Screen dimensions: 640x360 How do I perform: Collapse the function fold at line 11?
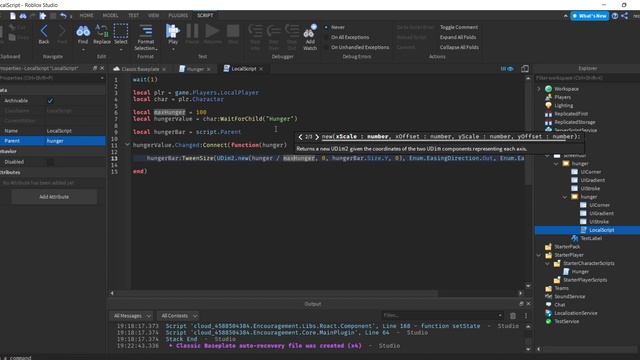tap(127, 144)
